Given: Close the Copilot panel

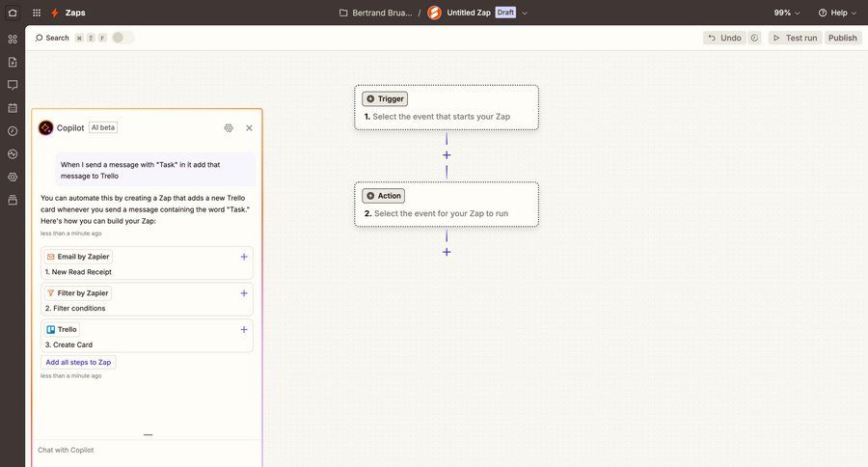Looking at the screenshot, I should (249, 128).
